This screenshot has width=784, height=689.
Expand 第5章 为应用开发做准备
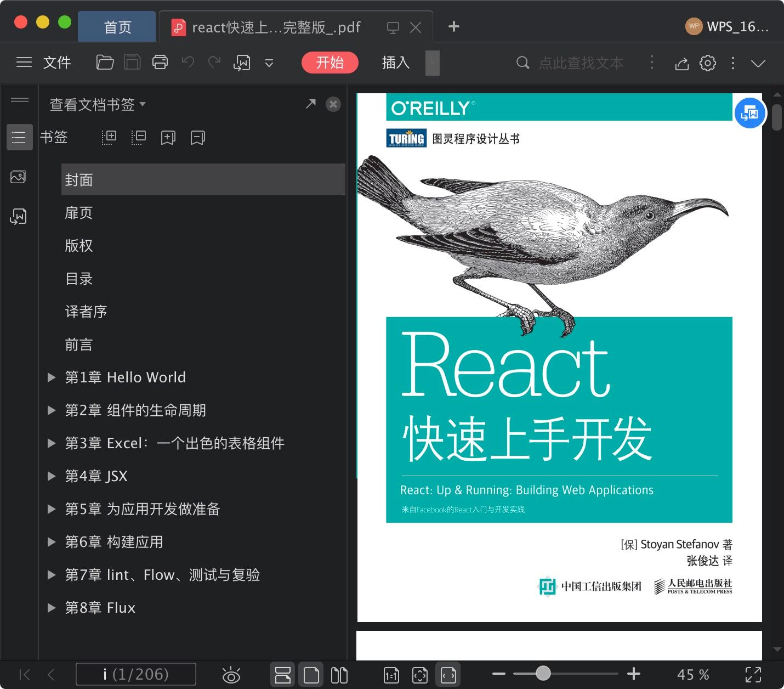[52, 509]
